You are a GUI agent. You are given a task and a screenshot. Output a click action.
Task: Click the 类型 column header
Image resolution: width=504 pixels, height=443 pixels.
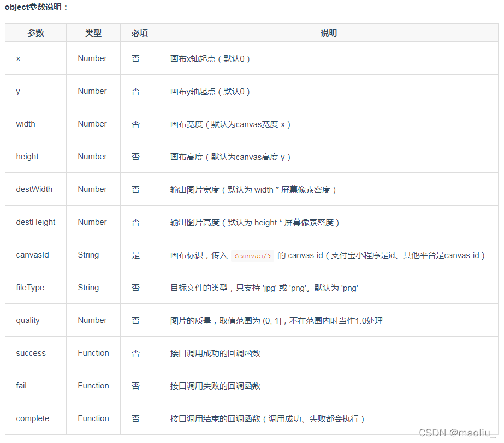click(93, 33)
